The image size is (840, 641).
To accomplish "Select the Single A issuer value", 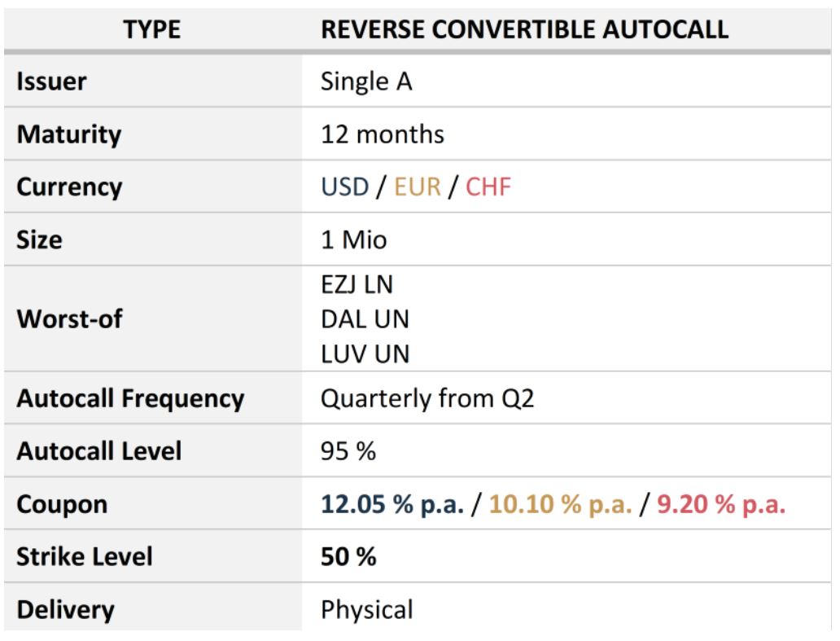I will point(366,81).
